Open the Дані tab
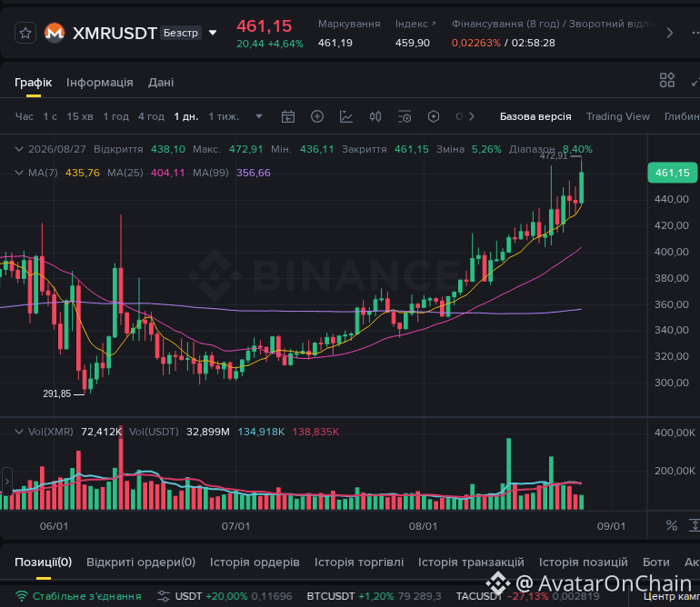The image size is (700, 607). pyautogui.click(x=161, y=83)
